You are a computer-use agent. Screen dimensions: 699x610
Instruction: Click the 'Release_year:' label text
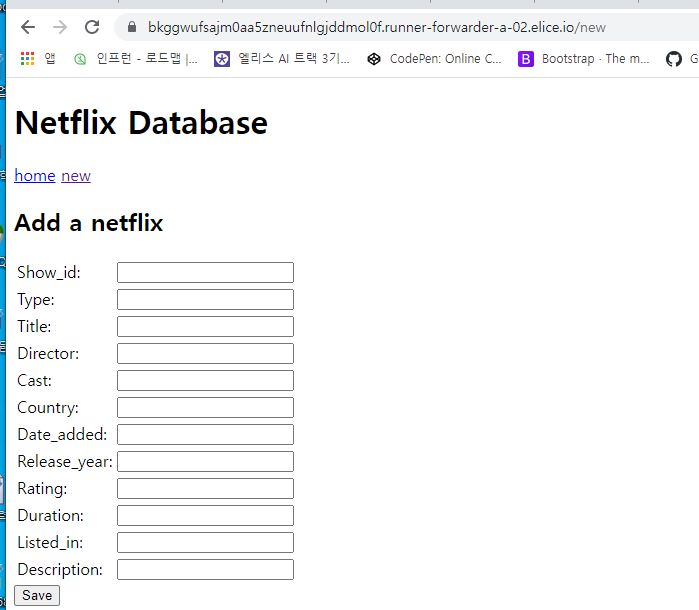click(65, 462)
